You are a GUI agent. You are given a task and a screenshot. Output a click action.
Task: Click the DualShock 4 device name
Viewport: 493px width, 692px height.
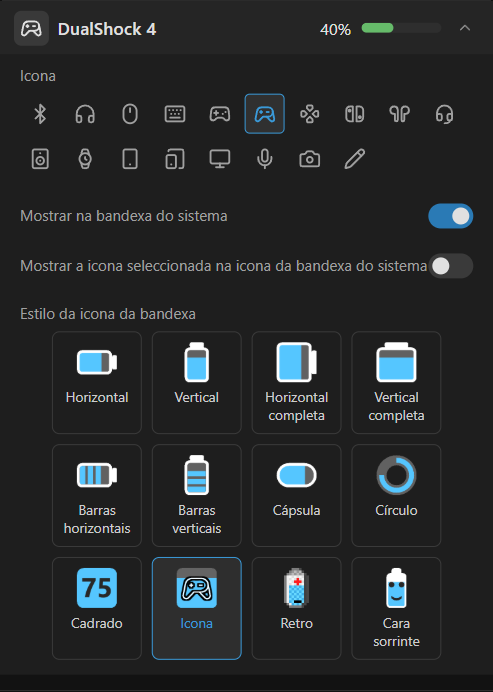pyautogui.click(x=107, y=30)
